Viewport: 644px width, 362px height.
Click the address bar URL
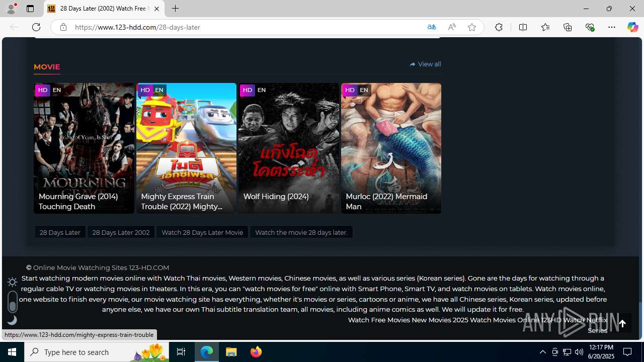[x=137, y=27]
